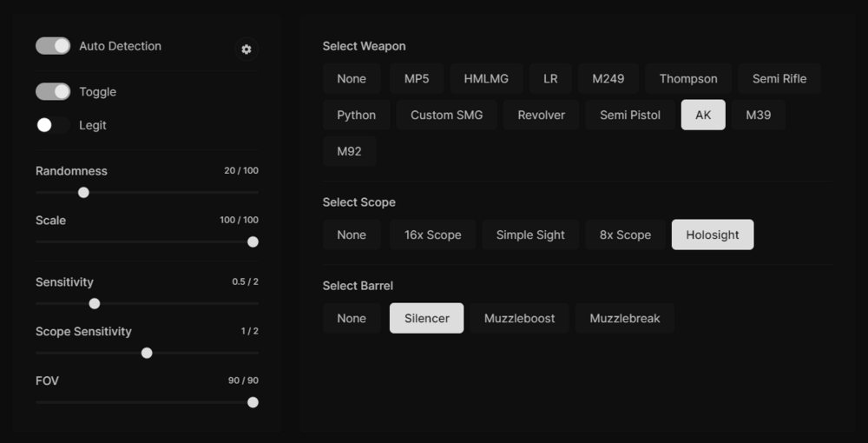Select None under Select Scope
868x443 pixels.
pos(352,235)
